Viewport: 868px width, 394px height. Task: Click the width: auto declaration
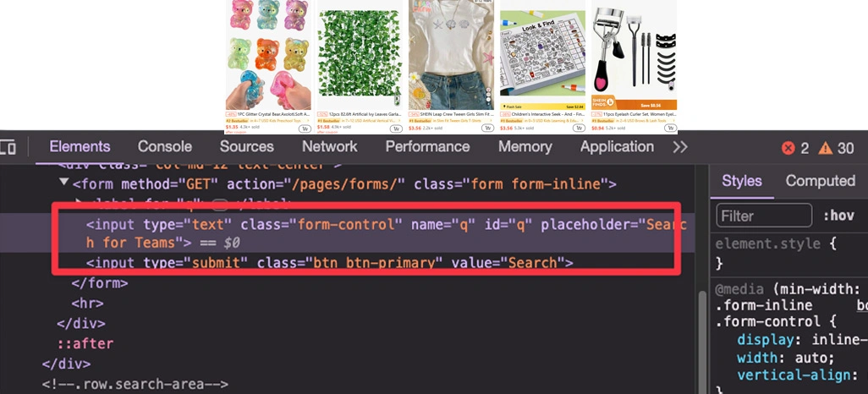tap(786, 358)
